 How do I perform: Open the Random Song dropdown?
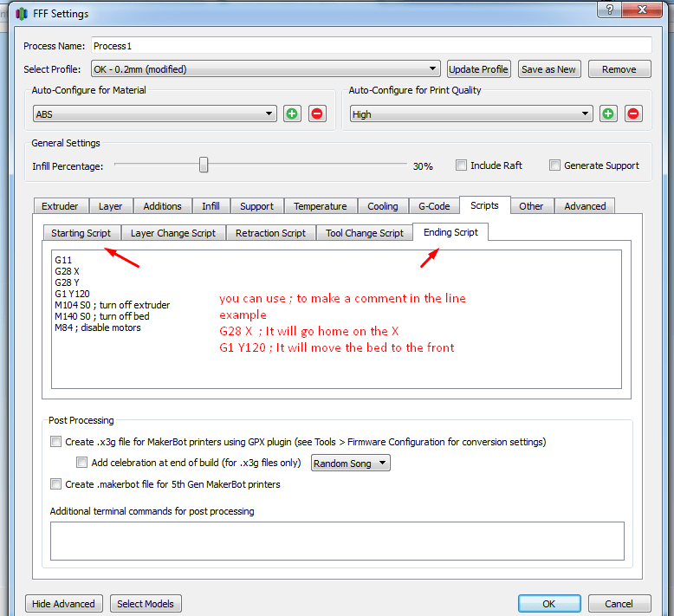[350, 464]
